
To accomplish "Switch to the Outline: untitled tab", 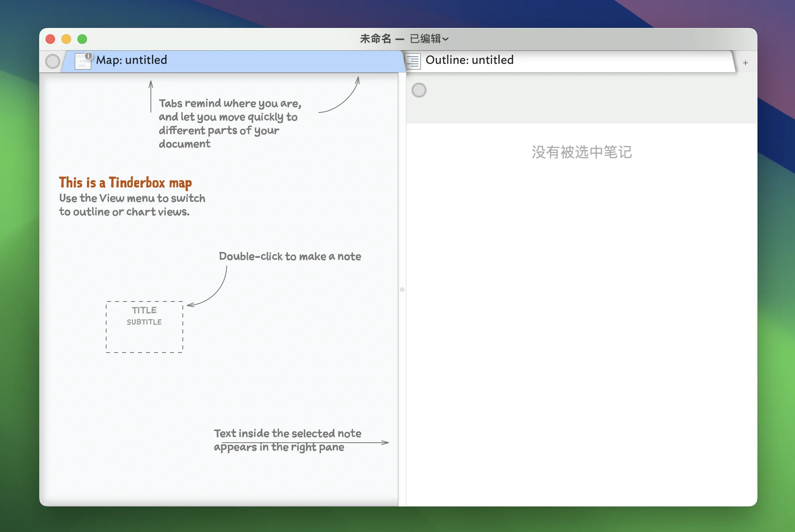I will tap(570, 61).
